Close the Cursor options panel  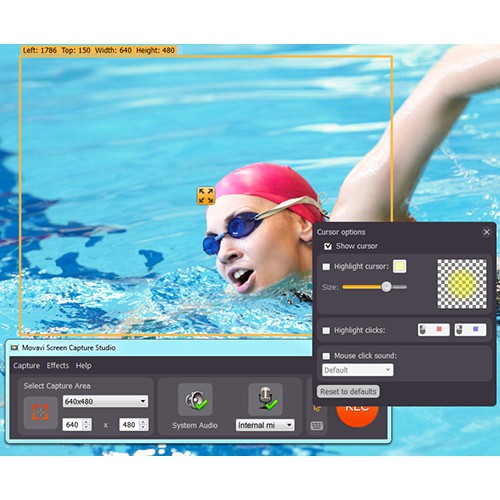[487, 232]
